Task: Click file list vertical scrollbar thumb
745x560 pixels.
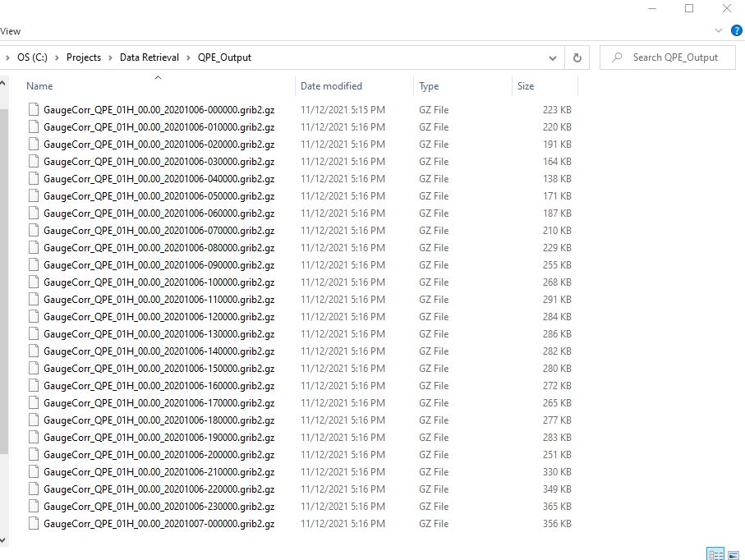Action: tap(4, 281)
